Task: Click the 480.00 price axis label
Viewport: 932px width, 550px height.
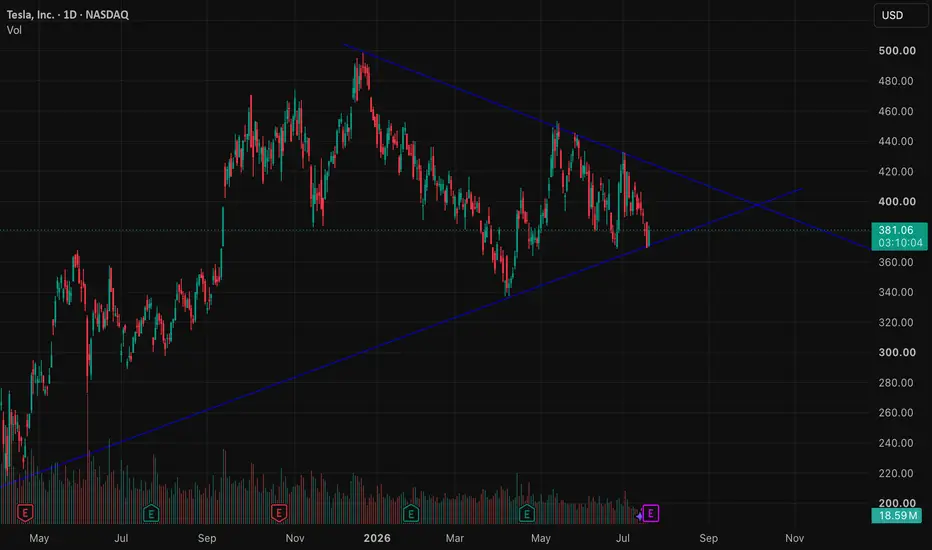Action: tap(896, 81)
